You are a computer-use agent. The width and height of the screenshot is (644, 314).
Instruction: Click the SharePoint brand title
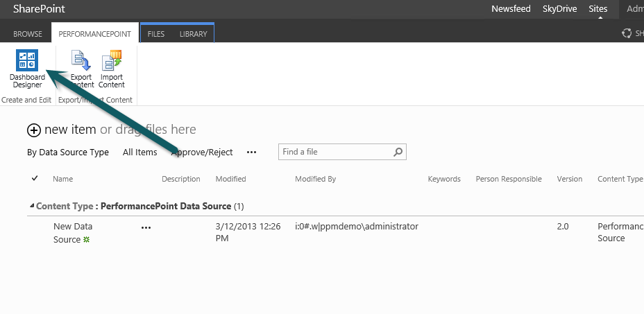pos(39,8)
